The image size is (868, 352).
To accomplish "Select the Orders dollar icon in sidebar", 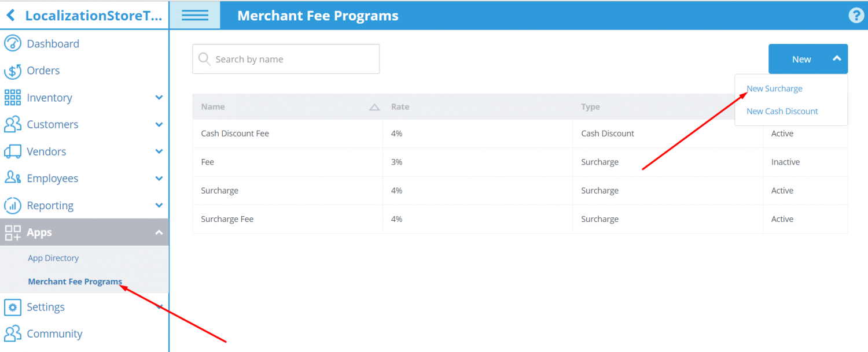I will (x=12, y=71).
